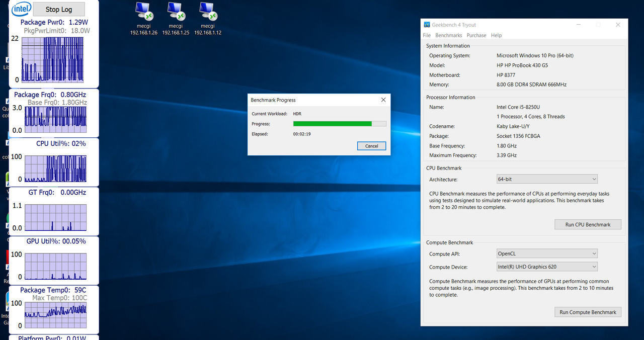Stop logging in Intel Power Gadget
This screenshot has width=644, height=340.
pos(59,9)
